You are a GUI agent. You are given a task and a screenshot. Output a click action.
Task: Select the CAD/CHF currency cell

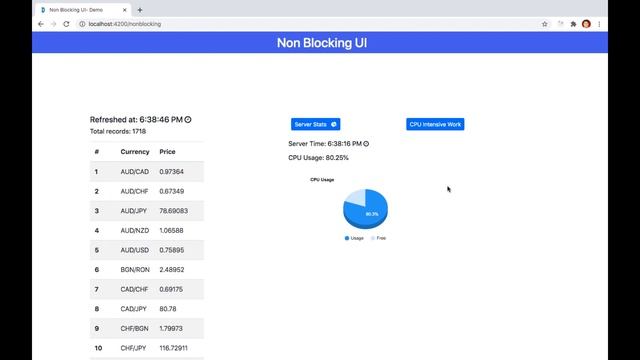click(x=134, y=289)
